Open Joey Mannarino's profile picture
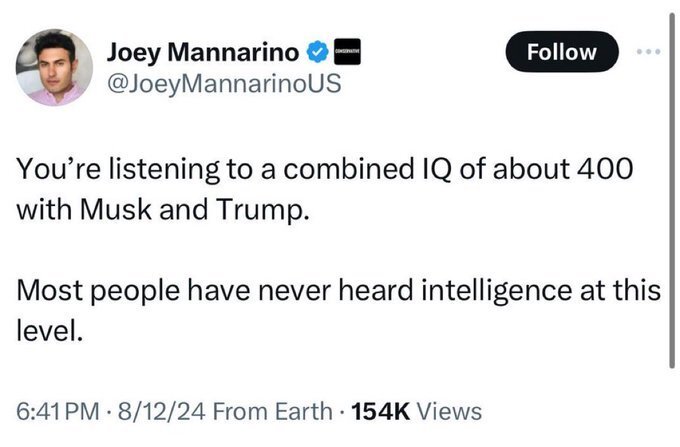680x447 pixels. coord(54,67)
